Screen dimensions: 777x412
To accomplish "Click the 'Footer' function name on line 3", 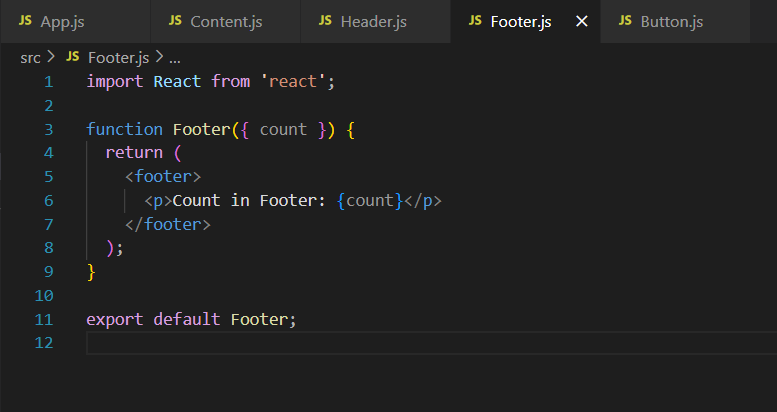I will coord(202,129).
